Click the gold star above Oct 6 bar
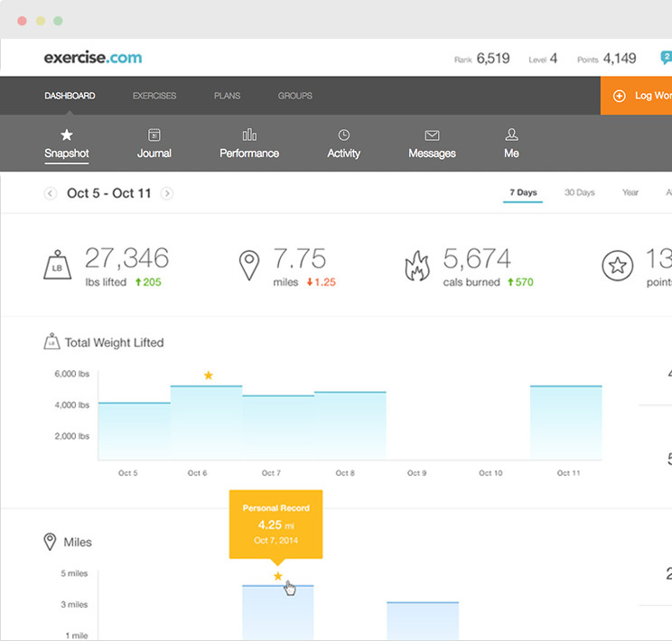Viewport: 672px width, 641px height. 209,376
